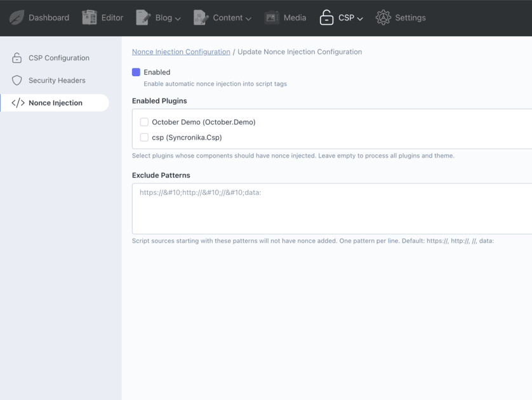Click the Editor building icon

(x=90, y=18)
